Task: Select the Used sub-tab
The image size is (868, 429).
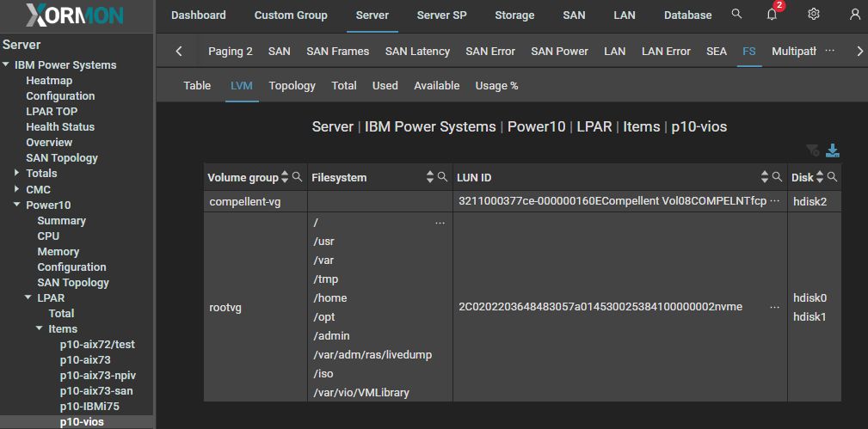Action: pyautogui.click(x=385, y=86)
